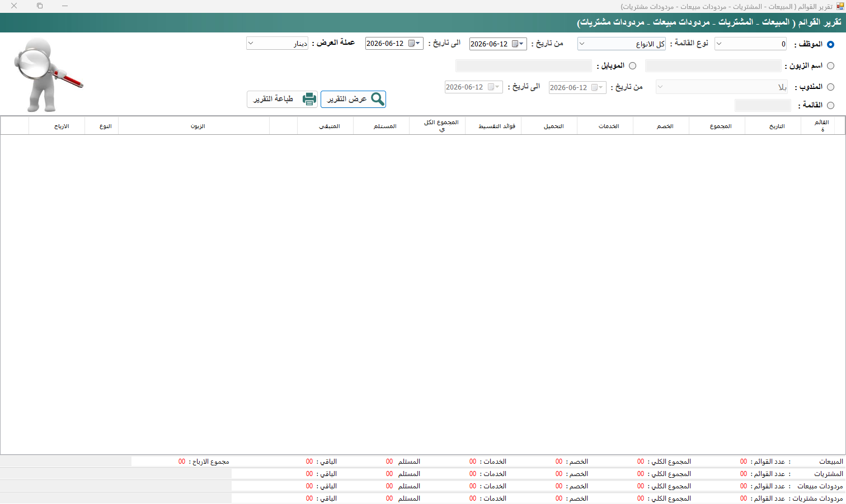Click the customer name input field

(x=713, y=66)
